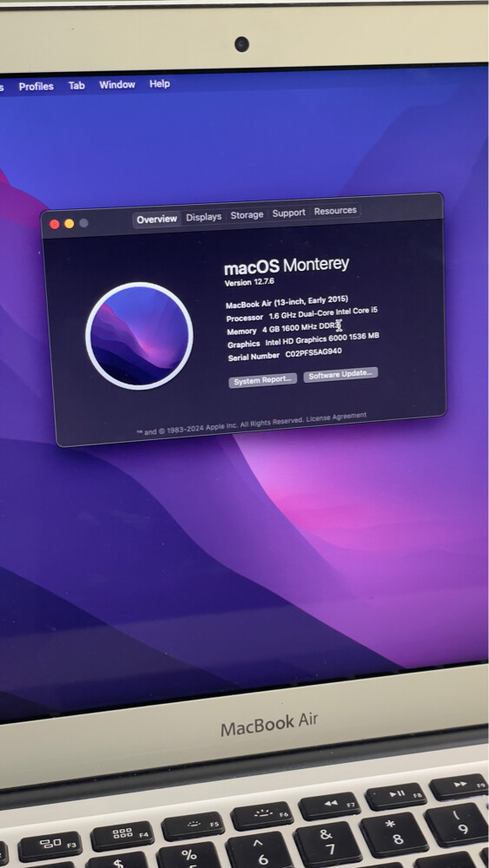The image size is (489, 868).
Task: Minimize the About This Mac window
Action: click(69, 224)
